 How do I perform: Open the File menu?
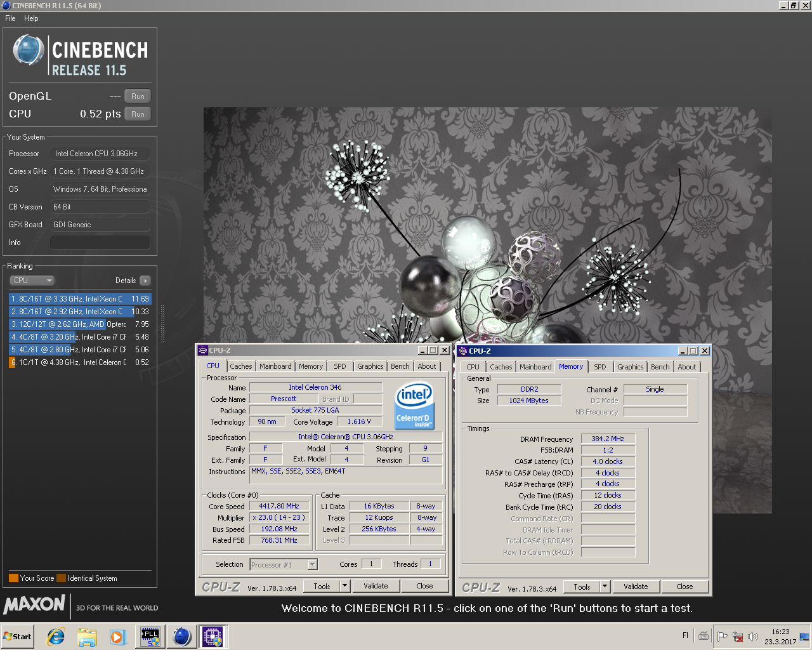[x=10, y=18]
